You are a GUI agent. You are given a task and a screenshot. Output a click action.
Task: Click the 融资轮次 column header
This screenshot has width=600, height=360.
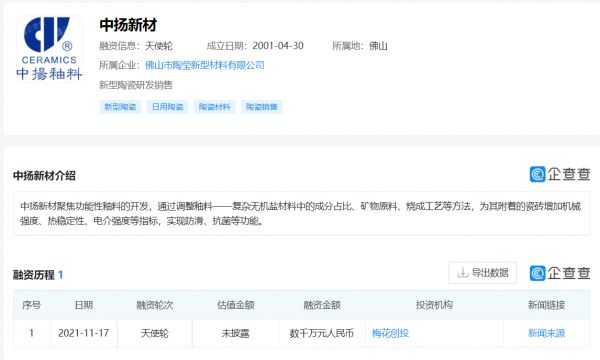[155, 305]
